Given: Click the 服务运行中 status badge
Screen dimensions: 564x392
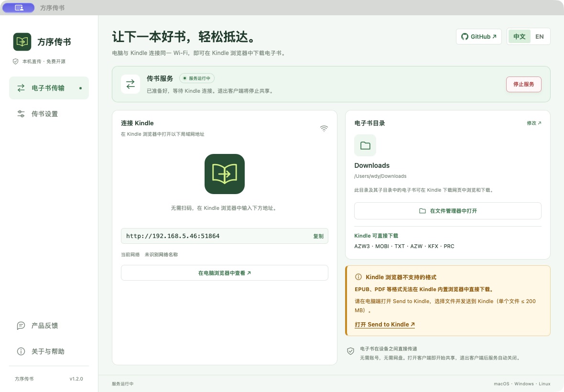Looking at the screenshot, I should (x=197, y=78).
